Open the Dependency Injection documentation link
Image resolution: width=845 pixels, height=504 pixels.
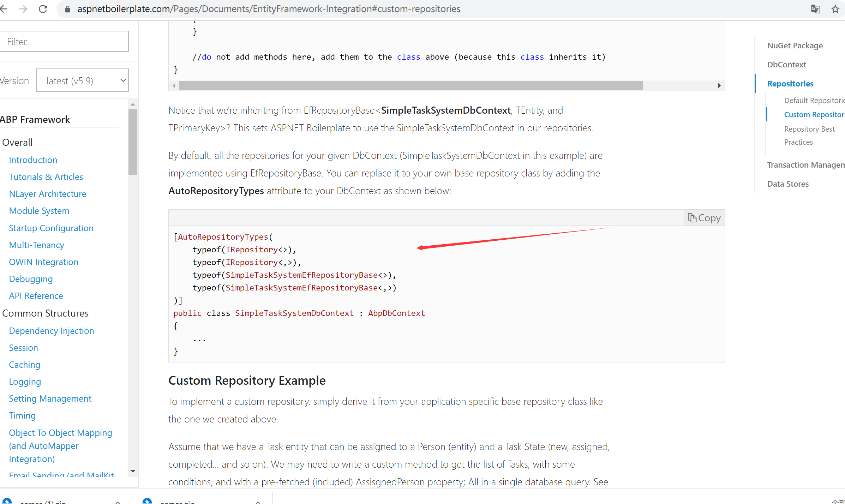click(x=51, y=331)
